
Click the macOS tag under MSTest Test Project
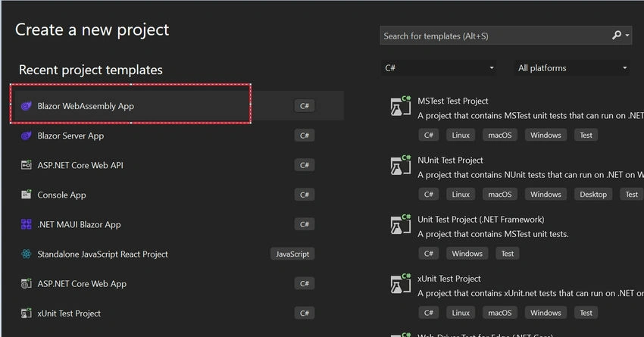pyautogui.click(x=500, y=135)
